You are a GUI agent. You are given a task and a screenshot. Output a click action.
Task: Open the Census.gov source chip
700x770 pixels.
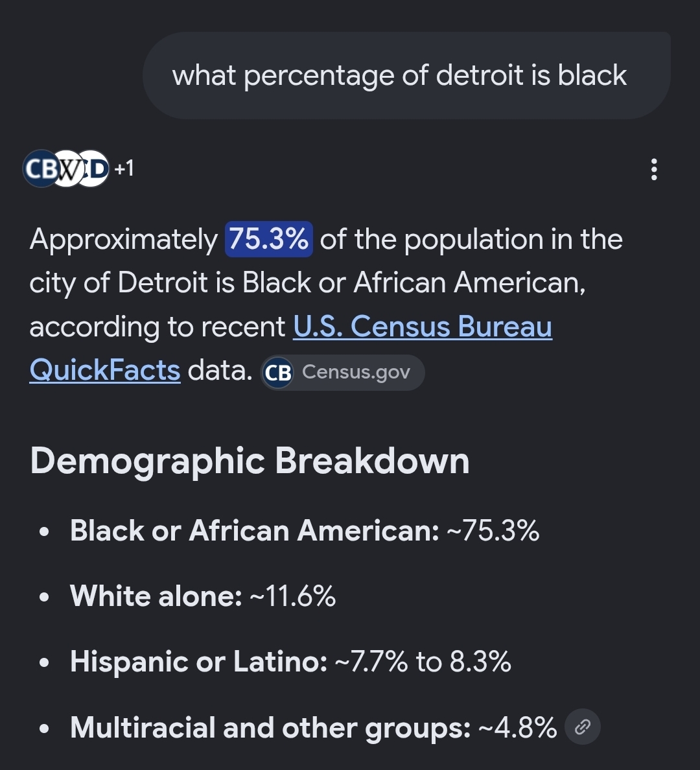[342, 373]
